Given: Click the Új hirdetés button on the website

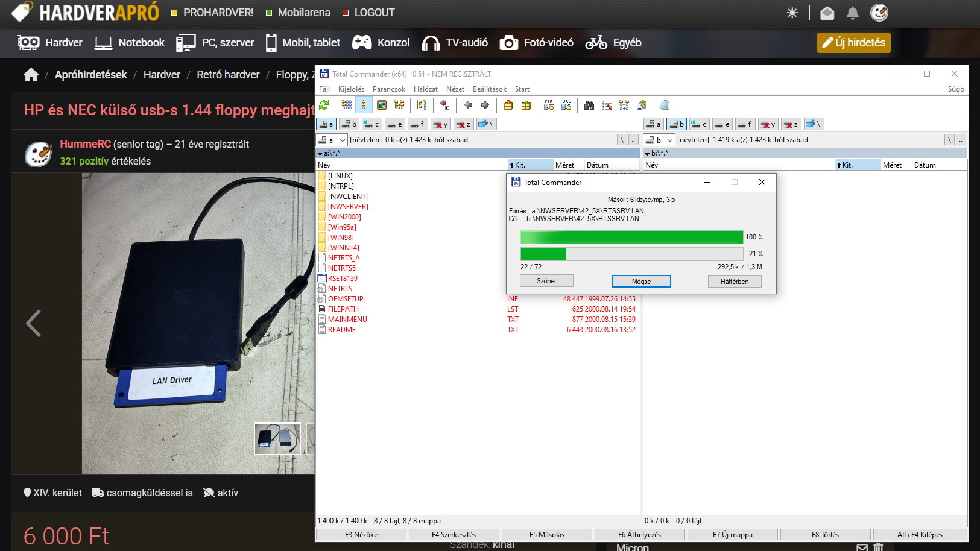Looking at the screenshot, I should [x=854, y=43].
